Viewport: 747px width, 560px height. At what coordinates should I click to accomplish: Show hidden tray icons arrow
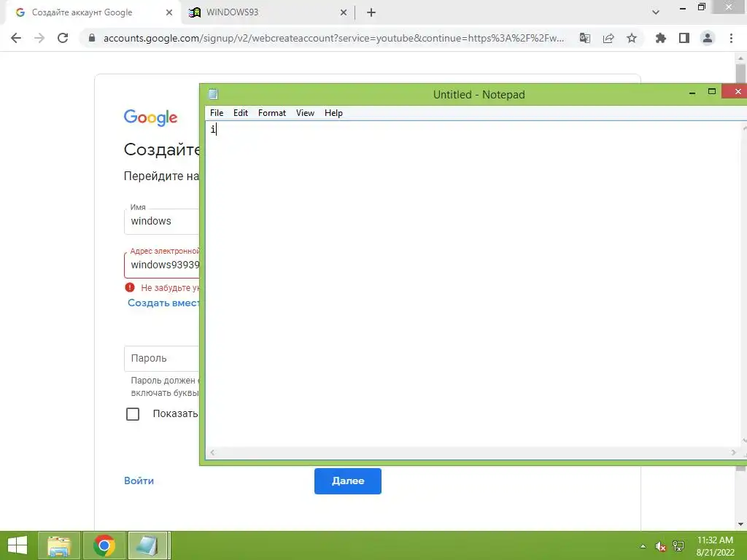pyautogui.click(x=643, y=546)
